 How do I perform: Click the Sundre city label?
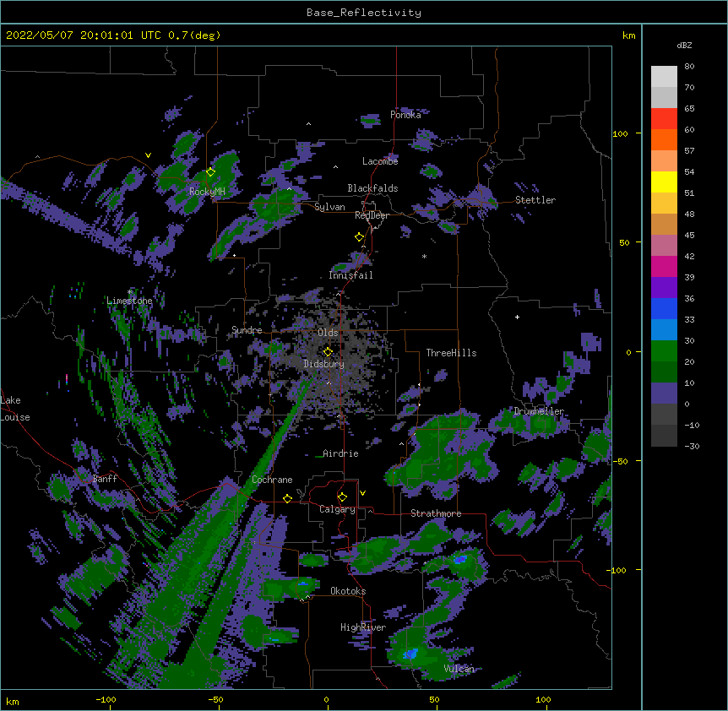(x=247, y=330)
